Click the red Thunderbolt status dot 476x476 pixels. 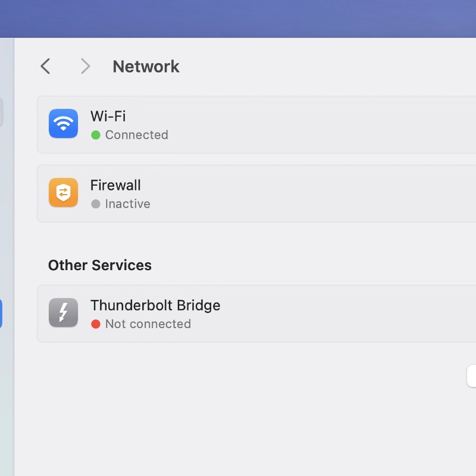click(95, 324)
